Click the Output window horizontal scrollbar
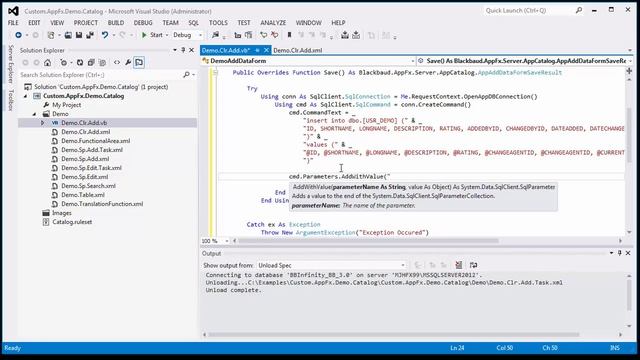The width and height of the screenshot is (640, 360). coord(393,335)
